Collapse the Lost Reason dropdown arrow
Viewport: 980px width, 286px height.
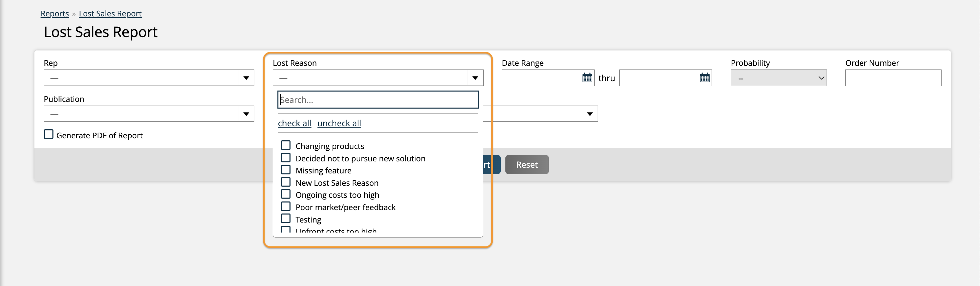tap(475, 78)
